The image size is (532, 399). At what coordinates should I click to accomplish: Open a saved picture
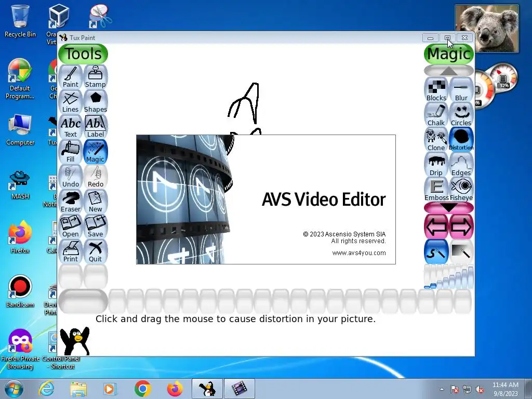(71, 227)
